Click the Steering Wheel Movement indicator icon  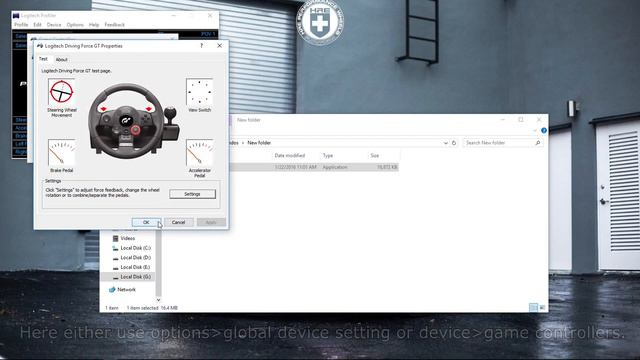[62, 92]
